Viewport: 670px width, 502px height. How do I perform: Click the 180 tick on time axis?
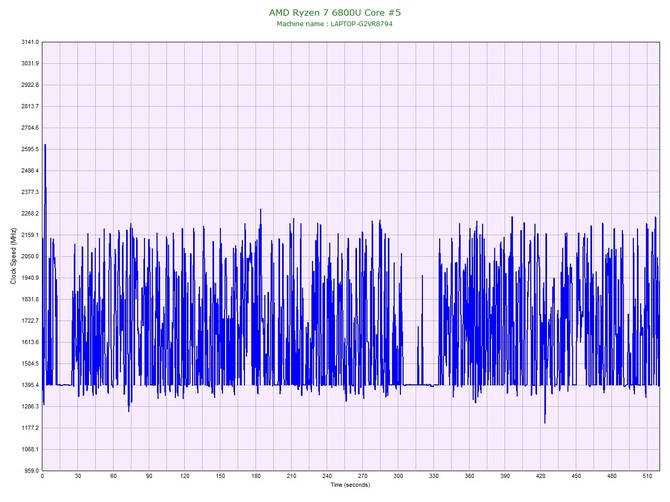pyautogui.click(x=256, y=476)
